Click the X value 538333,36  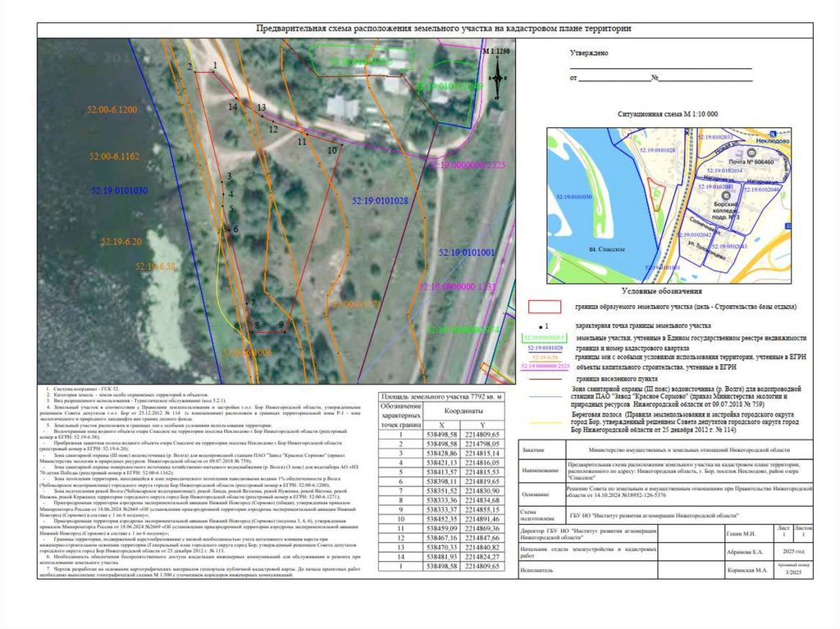(442, 500)
